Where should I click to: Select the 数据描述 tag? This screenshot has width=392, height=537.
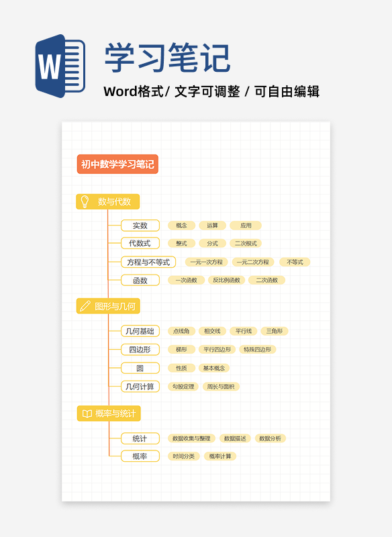tap(235, 438)
